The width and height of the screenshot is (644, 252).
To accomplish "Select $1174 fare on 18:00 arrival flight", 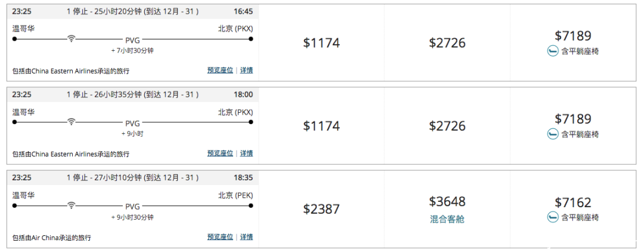I will pyautogui.click(x=321, y=126).
